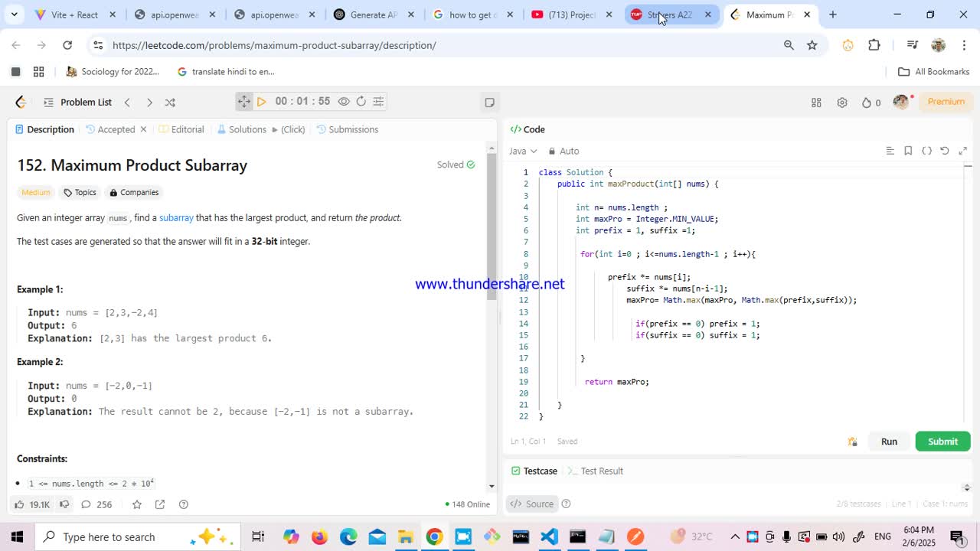
Task: Reload the page
Action: click(67, 45)
